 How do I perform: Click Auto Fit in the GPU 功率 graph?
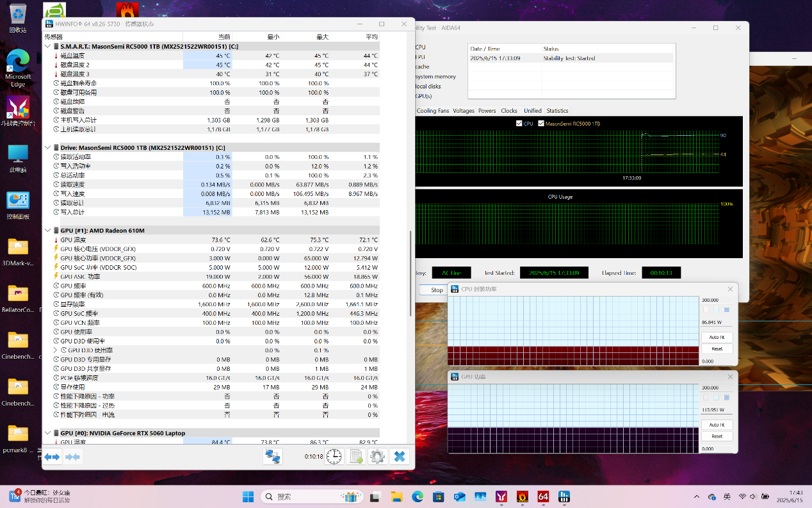click(717, 425)
